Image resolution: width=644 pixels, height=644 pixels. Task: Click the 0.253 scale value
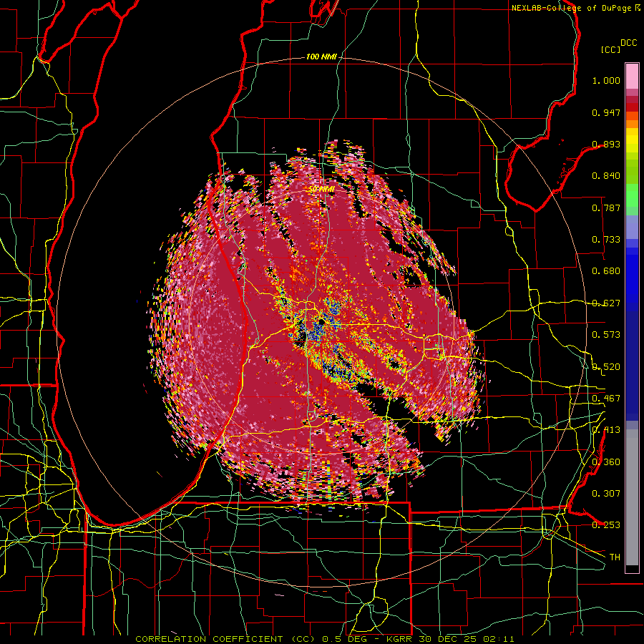(x=606, y=525)
